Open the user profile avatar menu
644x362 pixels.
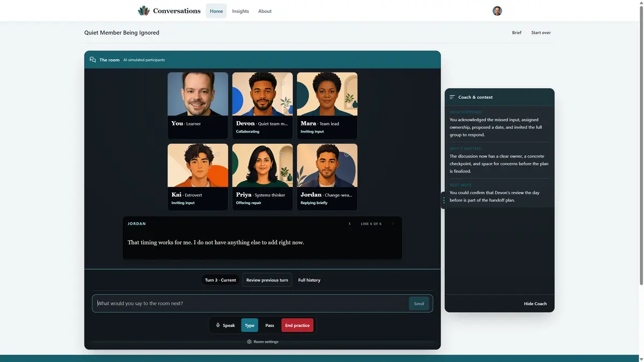click(497, 11)
